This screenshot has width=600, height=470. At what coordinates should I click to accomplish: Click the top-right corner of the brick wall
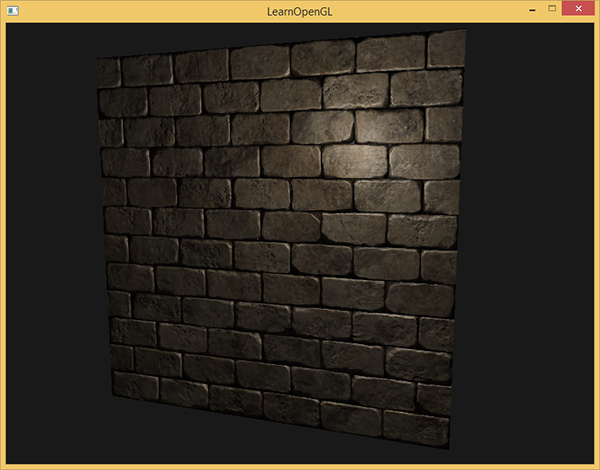[x=464, y=33]
